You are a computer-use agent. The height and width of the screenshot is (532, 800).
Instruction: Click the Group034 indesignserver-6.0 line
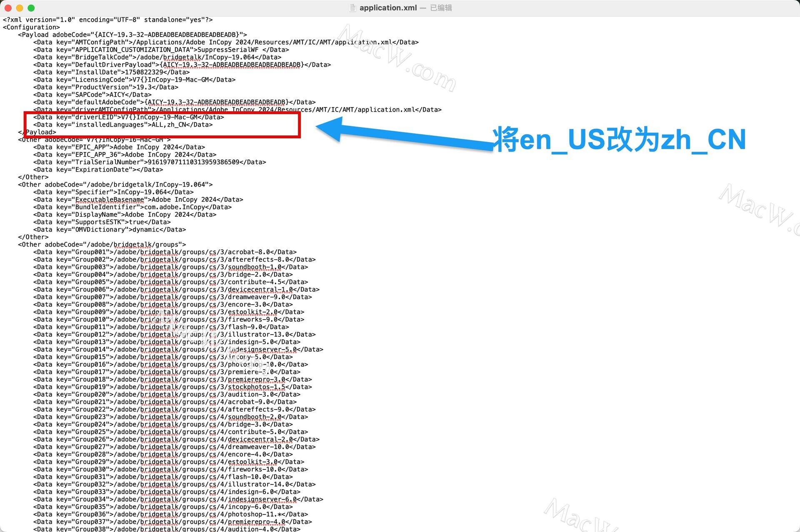178,500
